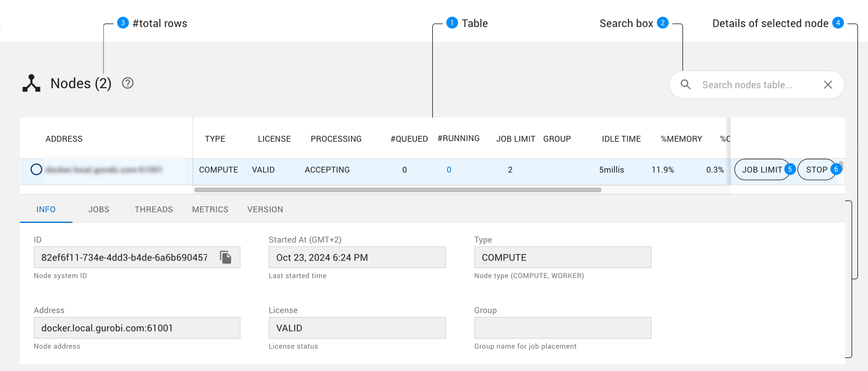Image resolution: width=868 pixels, height=371 pixels.
Task: Go to the Version tab
Action: (x=265, y=209)
